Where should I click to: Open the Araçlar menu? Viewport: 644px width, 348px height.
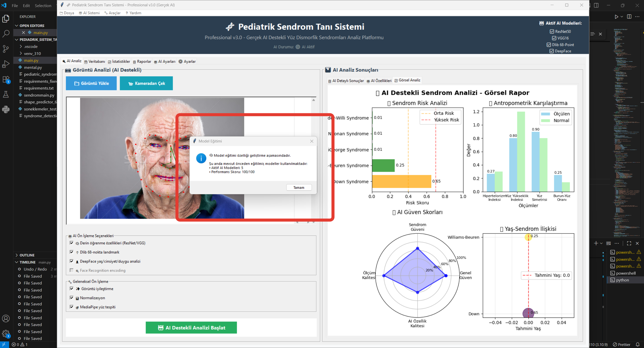113,13
